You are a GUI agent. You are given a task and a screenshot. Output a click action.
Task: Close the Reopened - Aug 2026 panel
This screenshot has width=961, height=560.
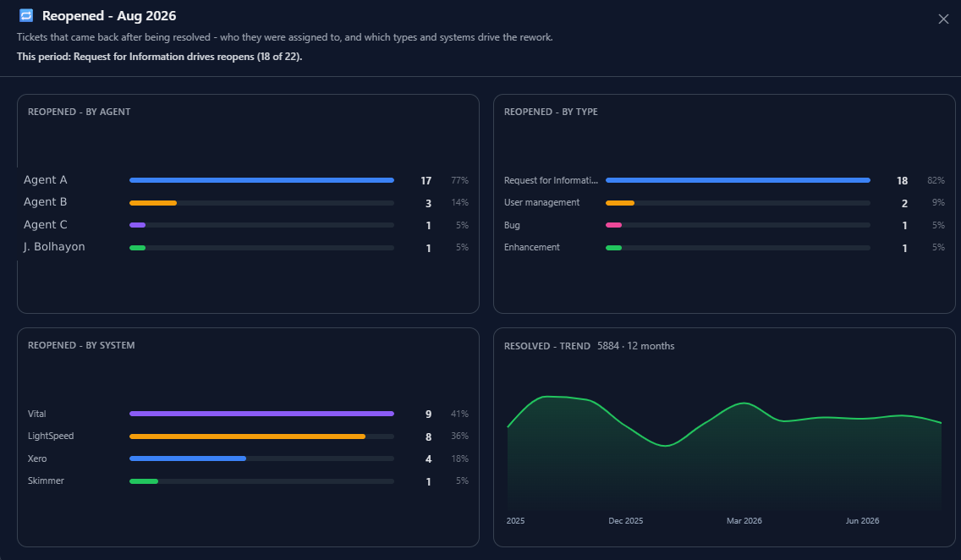[943, 19]
